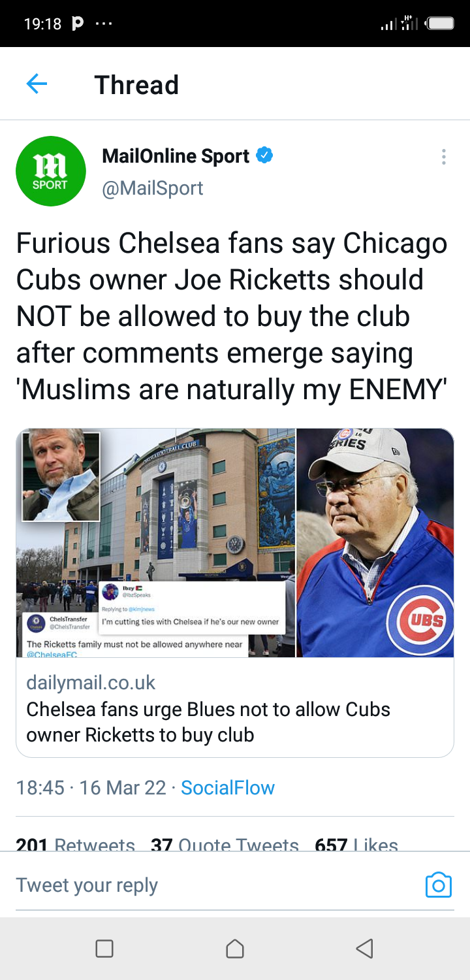
Task: Tap the camera icon in reply bar
Action: tap(438, 885)
